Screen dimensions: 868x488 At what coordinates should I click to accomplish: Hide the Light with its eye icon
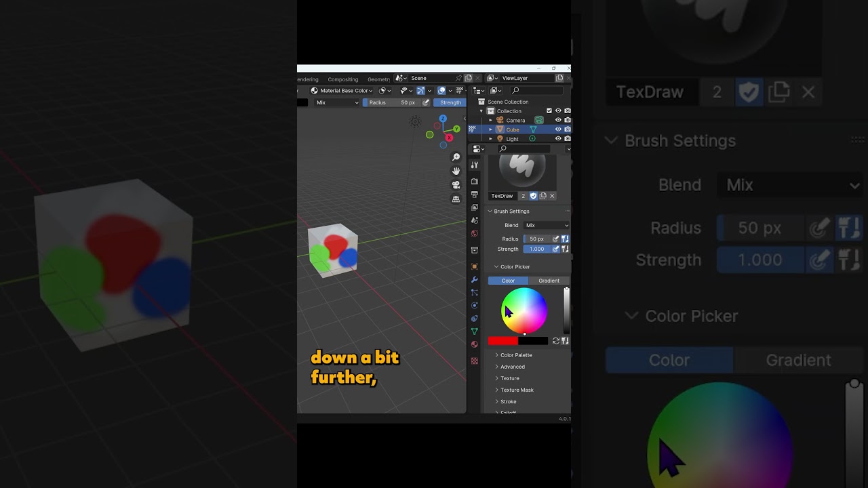coord(558,139)
